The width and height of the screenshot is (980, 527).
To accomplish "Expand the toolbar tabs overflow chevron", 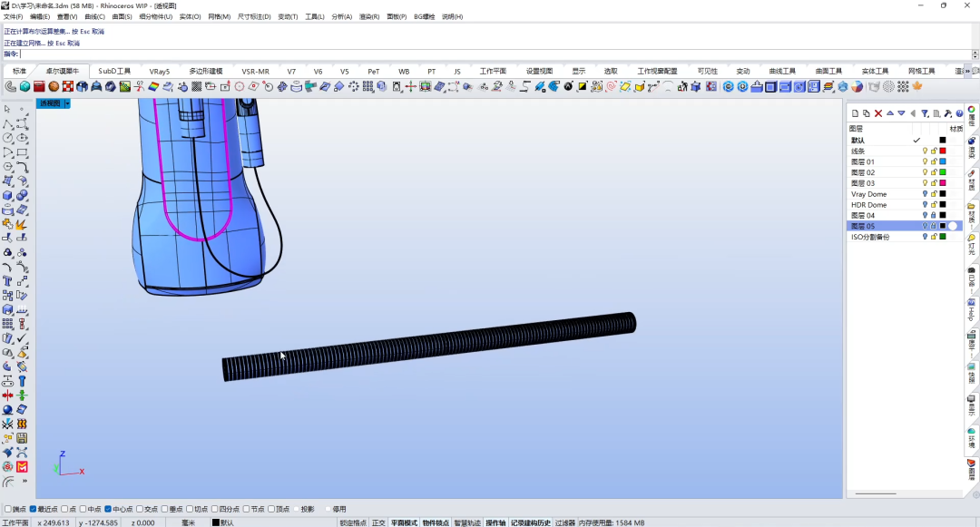I will [x=968, y=71].
